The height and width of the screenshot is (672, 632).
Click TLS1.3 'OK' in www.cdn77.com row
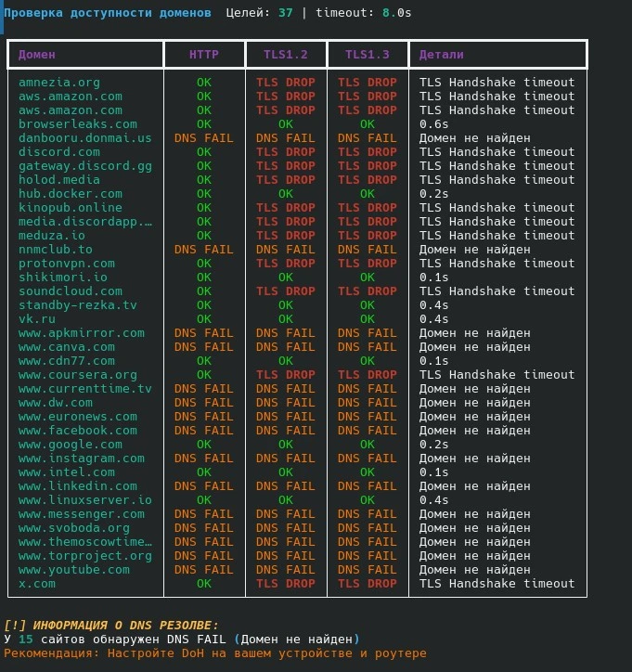point(368,361)
